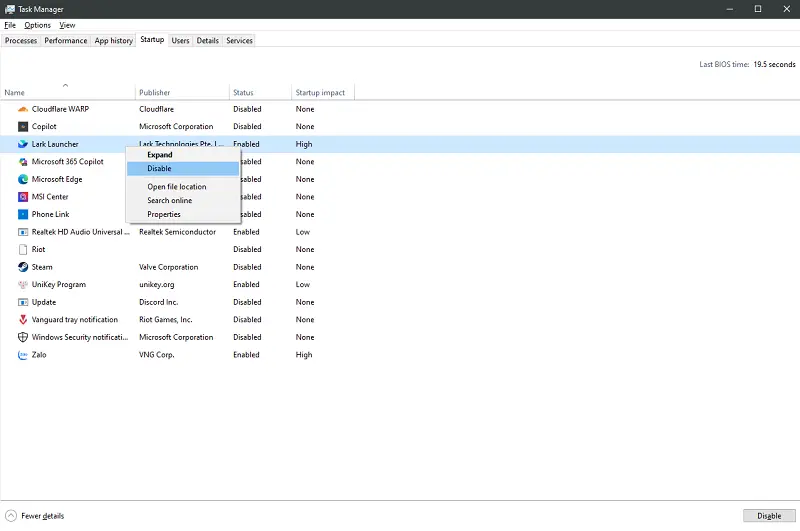Open the Options menu

pos(37,25)
